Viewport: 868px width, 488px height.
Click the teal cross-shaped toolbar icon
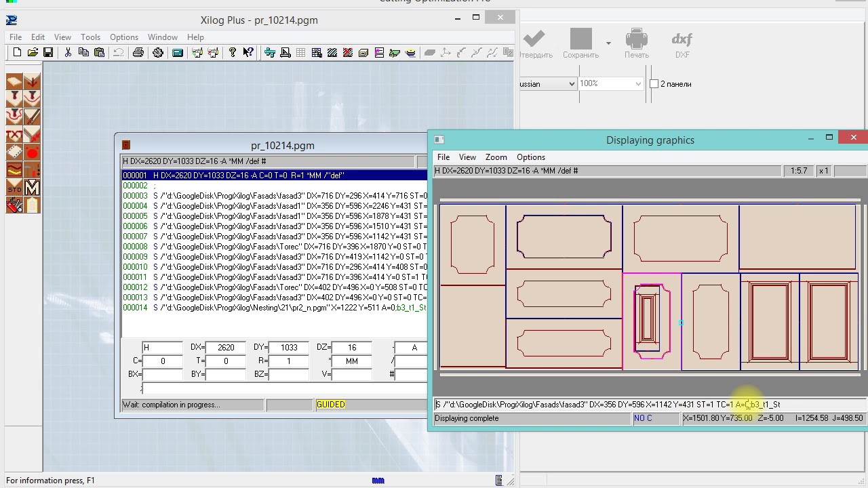point(270,52)
